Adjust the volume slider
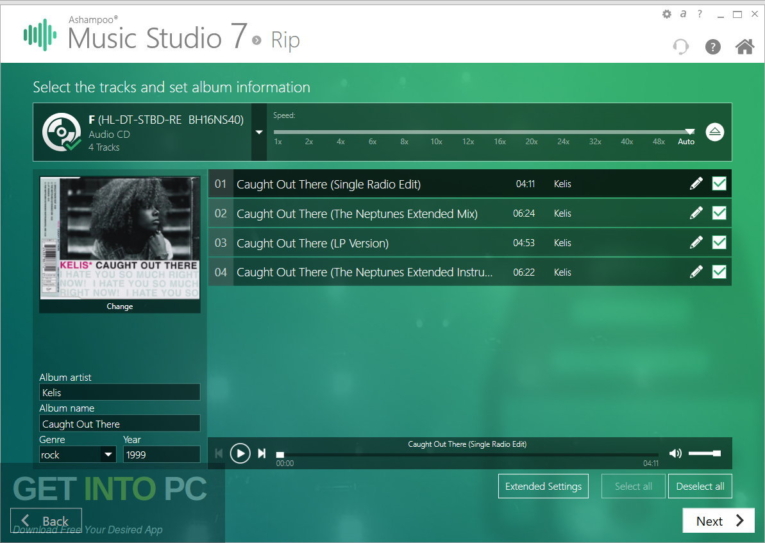This screenshot has width=765, height=543. coord(705,453)
